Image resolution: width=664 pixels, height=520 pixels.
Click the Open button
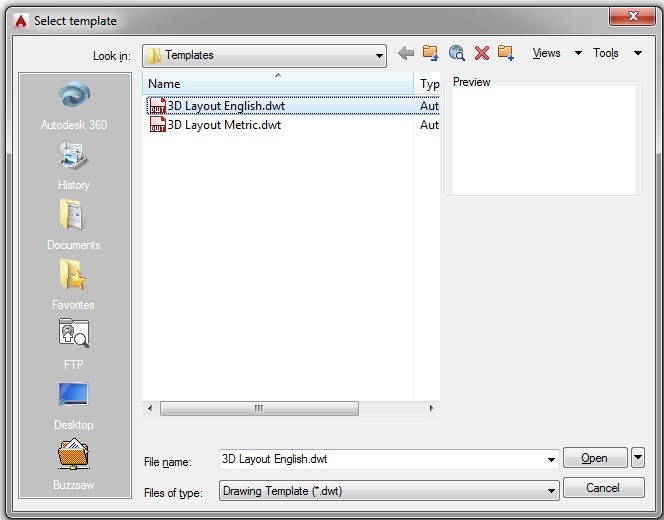[x=595, y=458]
